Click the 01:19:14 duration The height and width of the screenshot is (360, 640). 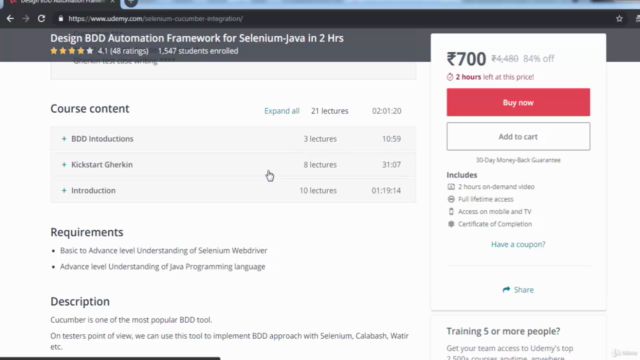[386, 191]
